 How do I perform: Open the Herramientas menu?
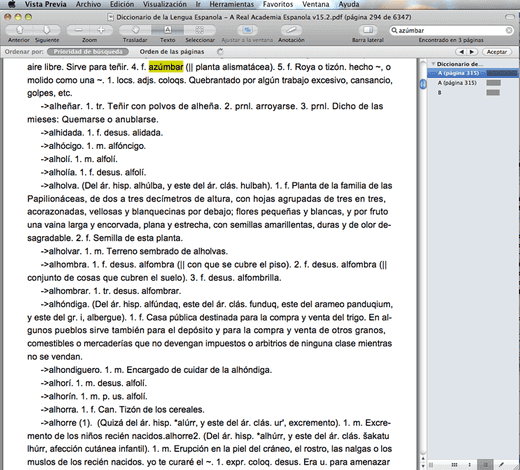[231, 4]
